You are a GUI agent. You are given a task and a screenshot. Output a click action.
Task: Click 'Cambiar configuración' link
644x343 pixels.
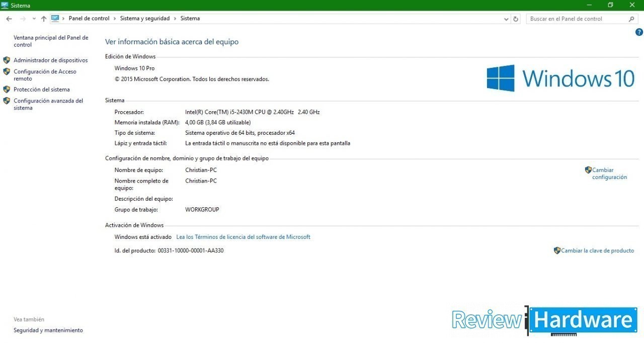tap(609, 174)
